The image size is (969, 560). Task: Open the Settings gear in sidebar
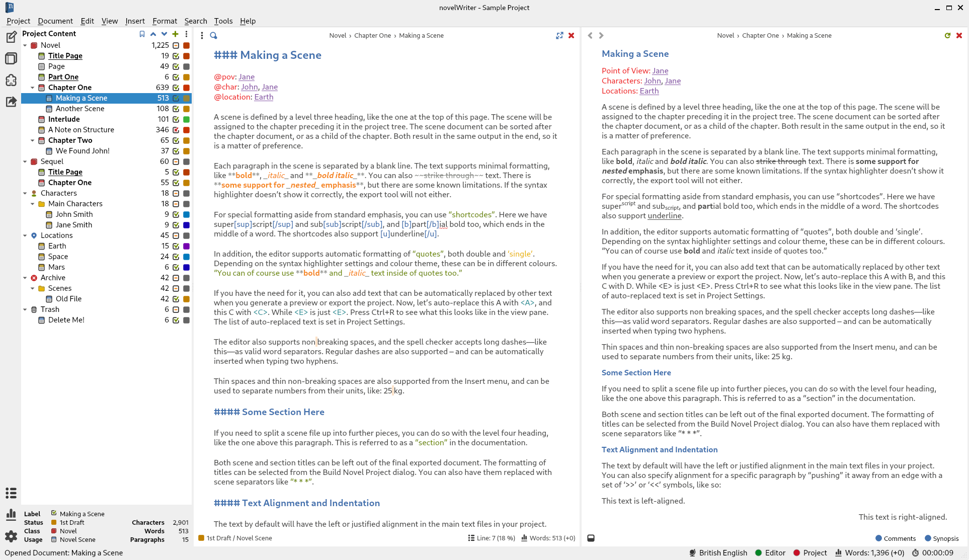coord(11,536)
